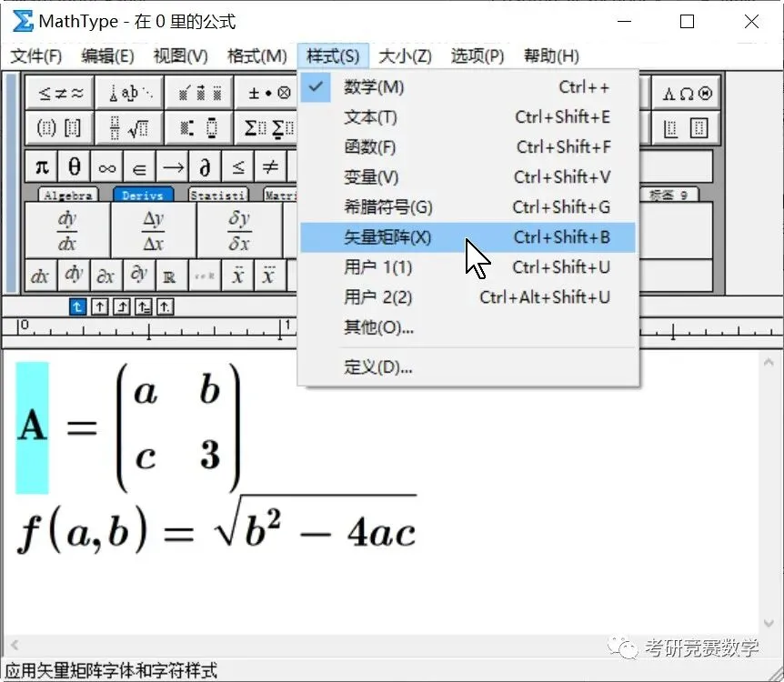Open the 编辑(E) menu
Screen dimensions: 784x682
click(108, 56)
